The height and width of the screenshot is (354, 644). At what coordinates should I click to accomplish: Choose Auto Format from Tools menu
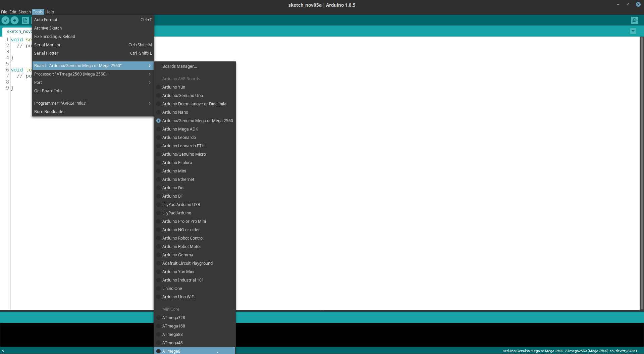click(93, 20)
